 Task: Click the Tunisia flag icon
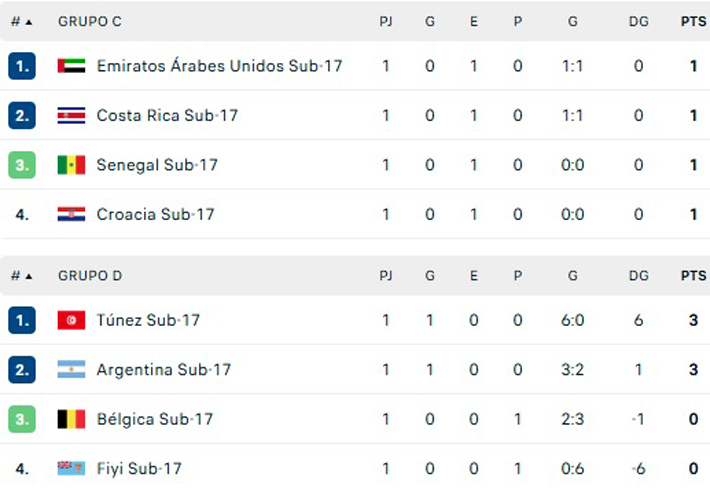pyautogui.click(x=71, y=320)
